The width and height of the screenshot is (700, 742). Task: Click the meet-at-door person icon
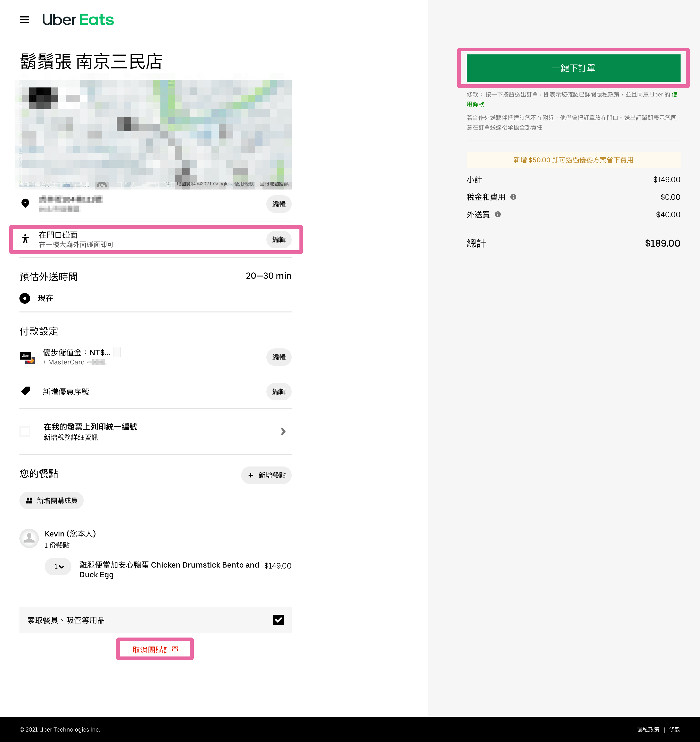coord(25,239)
